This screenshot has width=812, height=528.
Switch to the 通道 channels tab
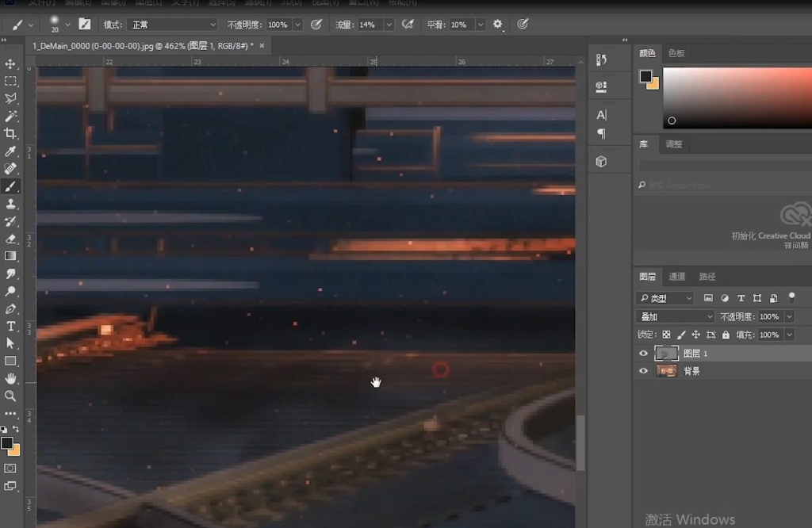677,277
